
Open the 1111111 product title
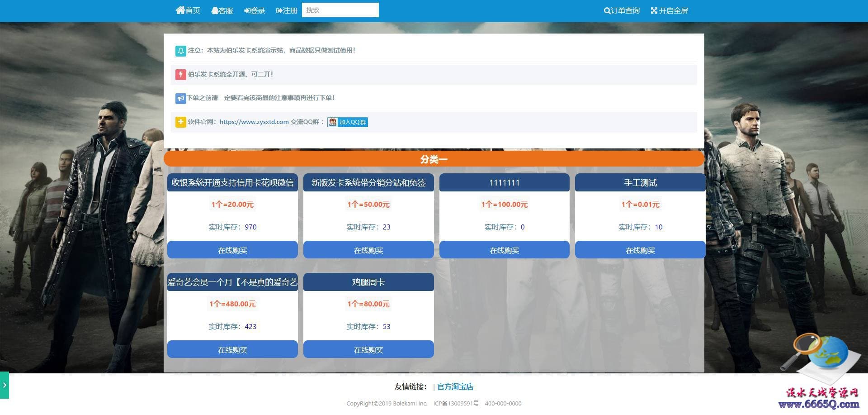(505, 182)
